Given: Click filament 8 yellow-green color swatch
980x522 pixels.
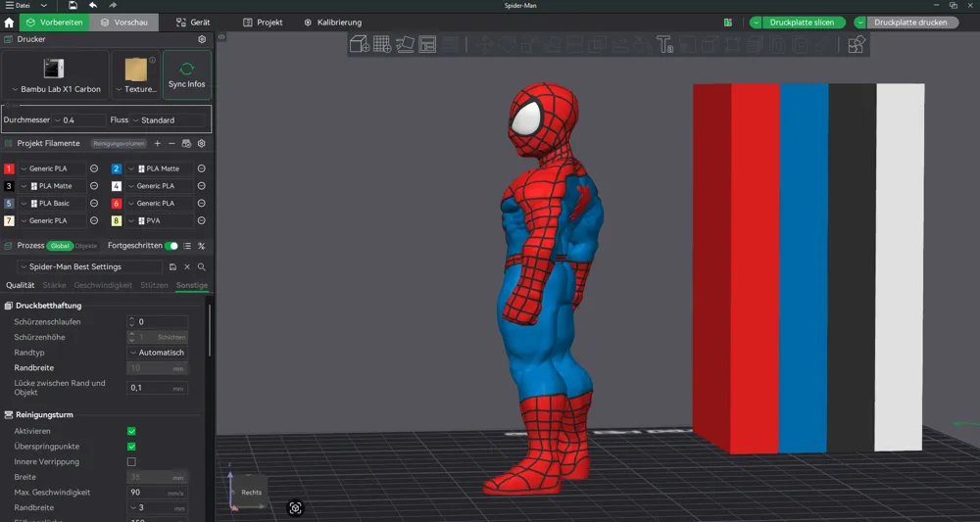Looking at the screenshot, I should tap(117, 220).
